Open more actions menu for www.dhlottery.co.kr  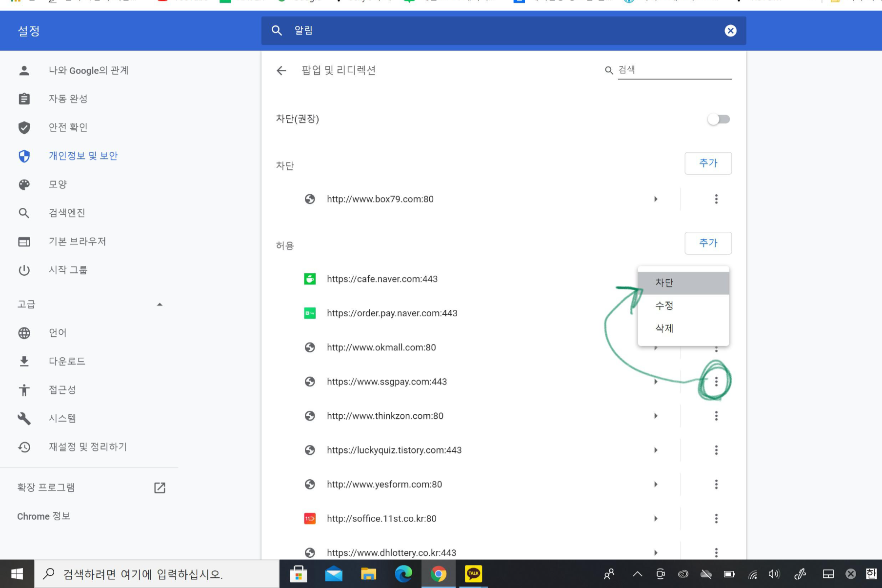tap(716, 552)
